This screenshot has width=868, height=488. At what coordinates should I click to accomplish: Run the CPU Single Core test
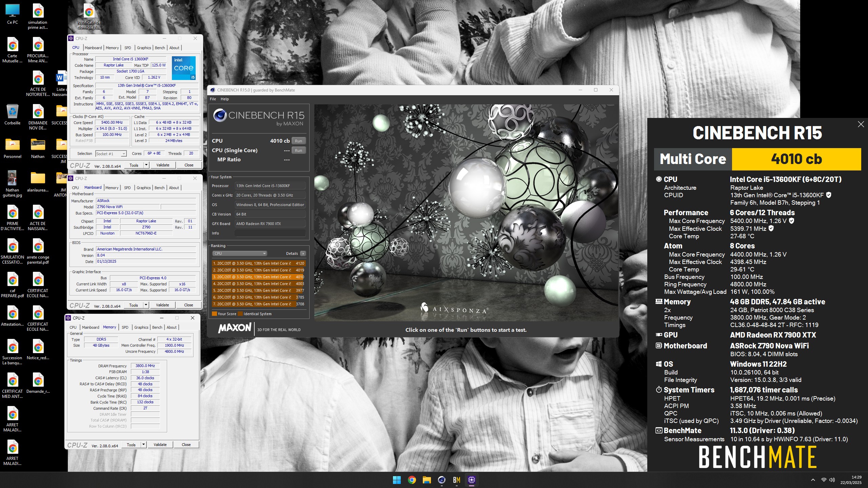tap(298, 150)
